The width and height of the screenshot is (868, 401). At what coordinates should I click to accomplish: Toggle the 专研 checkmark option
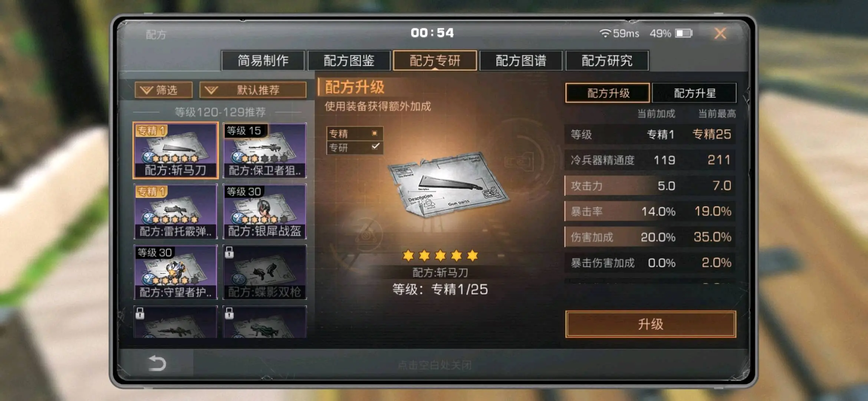tap(375, 147)
